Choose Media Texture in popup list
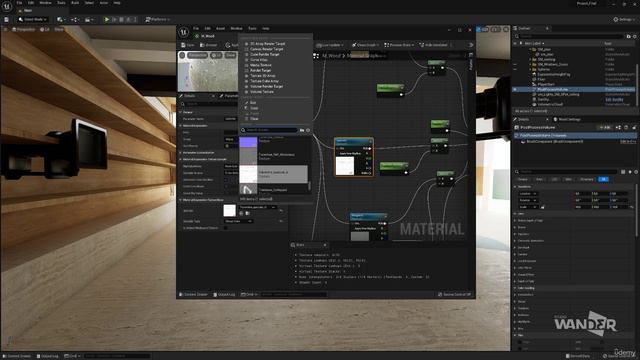640x360 pixels. coord(260,65)
